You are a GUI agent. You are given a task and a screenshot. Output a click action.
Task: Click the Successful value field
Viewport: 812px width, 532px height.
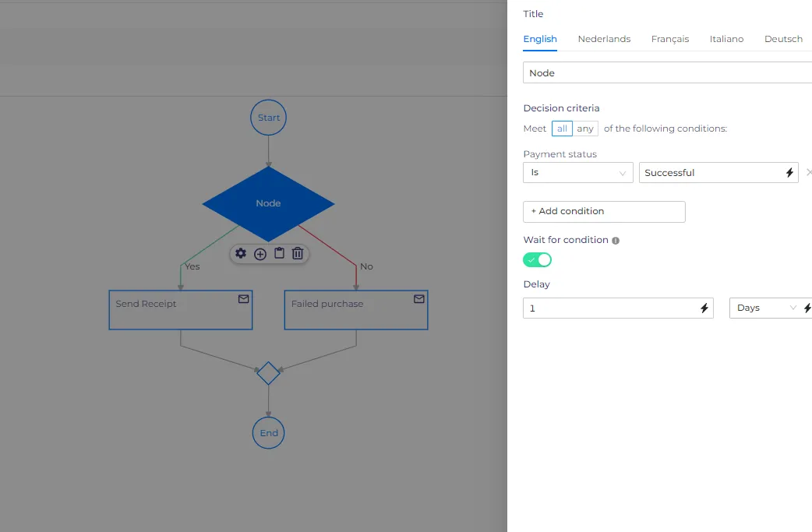pyautogui.click(x=718, y=173)
